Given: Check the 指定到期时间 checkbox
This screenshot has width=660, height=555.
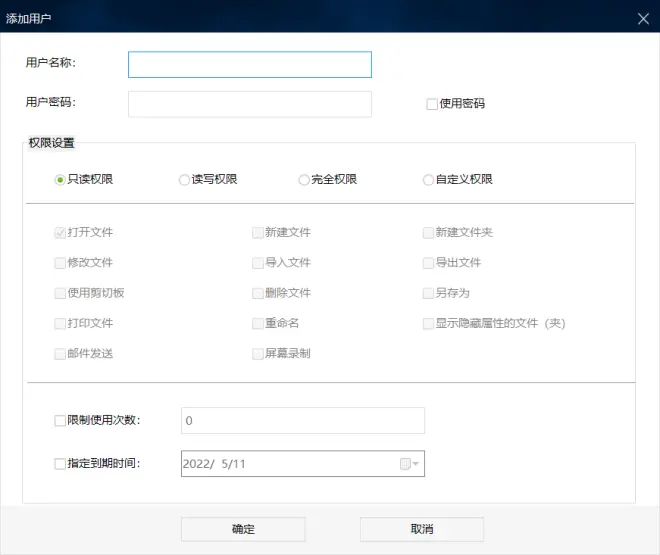Looking at the screenshot, I should [60, 464].
